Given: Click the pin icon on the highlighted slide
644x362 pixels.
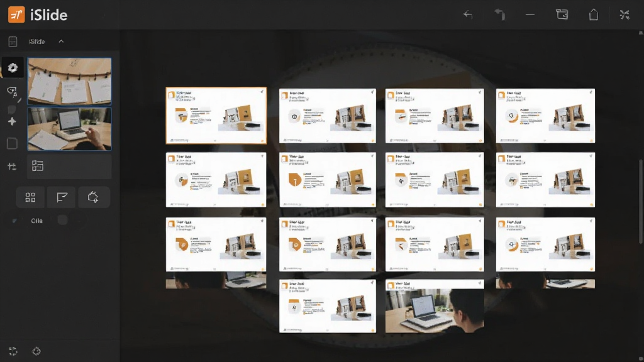Looking at the screenshot, I should pyautogui.click(x=262, y=92).
